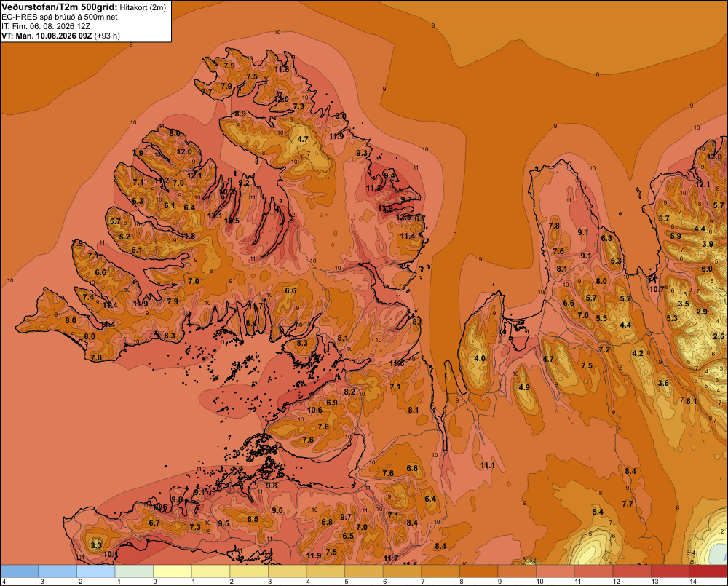Click the 13.1 temperature label
728x586 pixels.
pyautogui.click(x=215, y=215)
